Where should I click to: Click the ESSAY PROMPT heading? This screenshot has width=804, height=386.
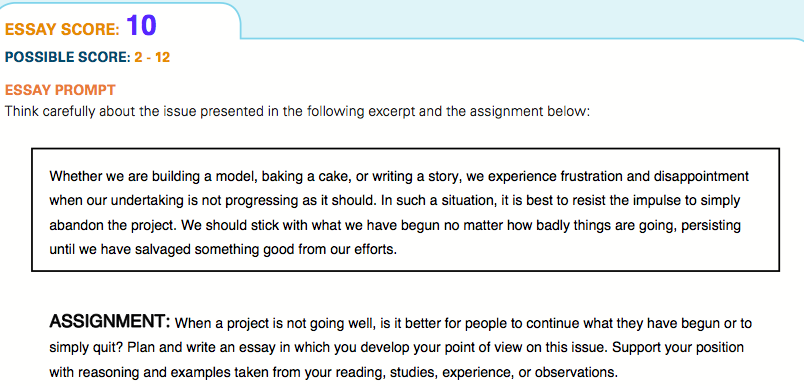pos(60,91)
